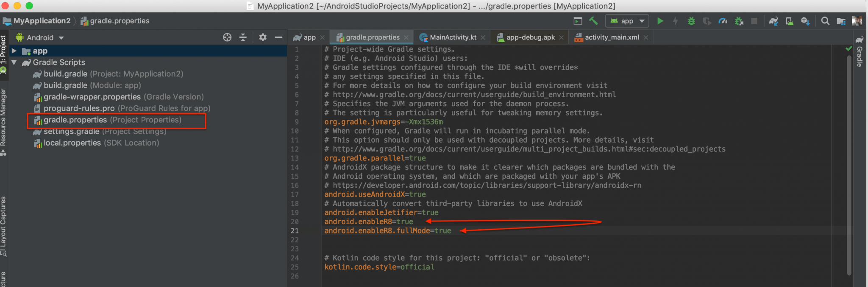
Task: Close the activity_main.xml tab
Action: point(645,37)
